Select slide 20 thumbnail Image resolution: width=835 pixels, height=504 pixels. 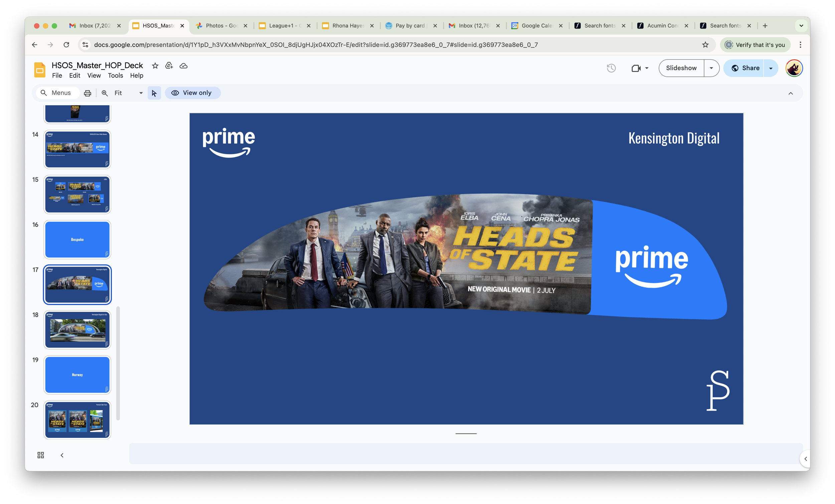click(x=77, y=420)
